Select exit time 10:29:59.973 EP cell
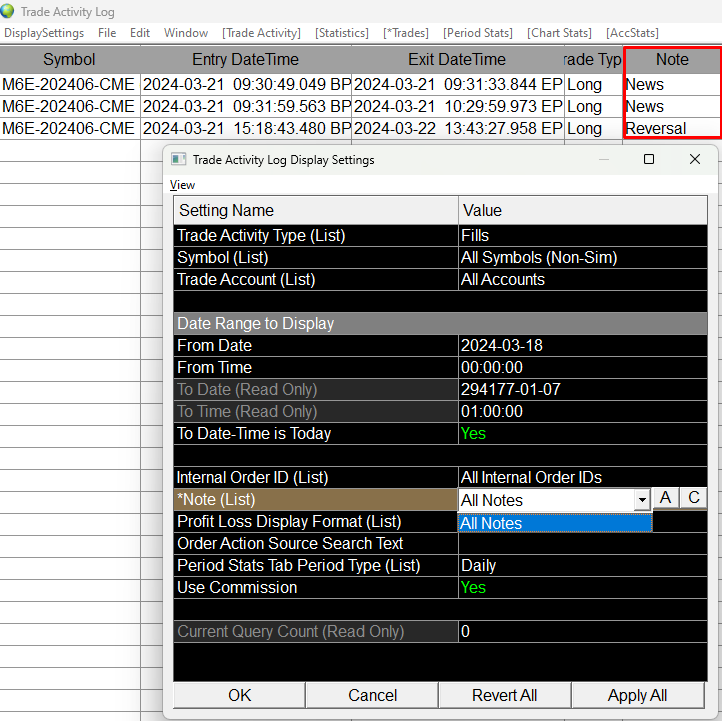 pos(458,106)
